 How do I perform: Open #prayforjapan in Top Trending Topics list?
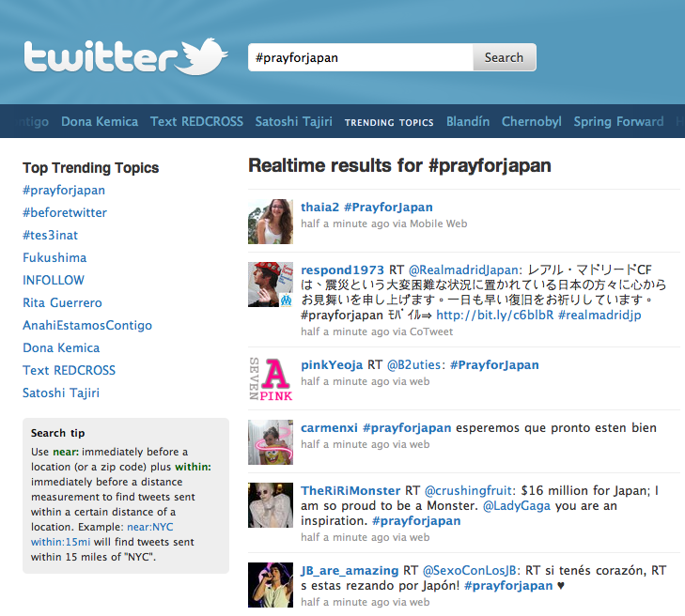tap(64, 191)
